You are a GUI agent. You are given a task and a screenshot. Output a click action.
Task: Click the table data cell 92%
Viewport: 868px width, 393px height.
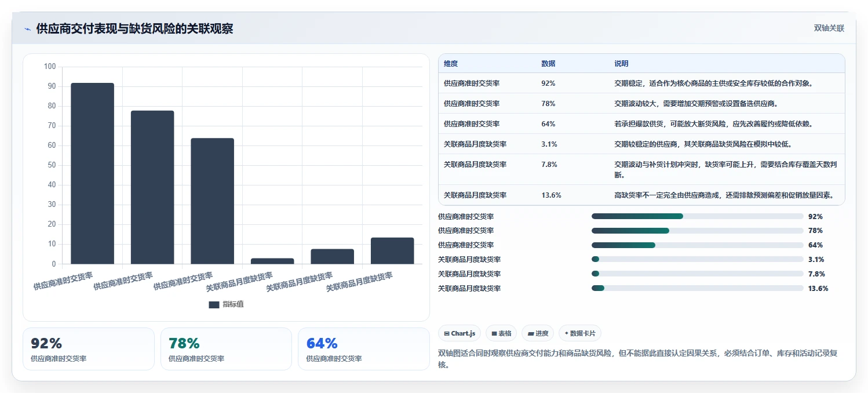548,83
